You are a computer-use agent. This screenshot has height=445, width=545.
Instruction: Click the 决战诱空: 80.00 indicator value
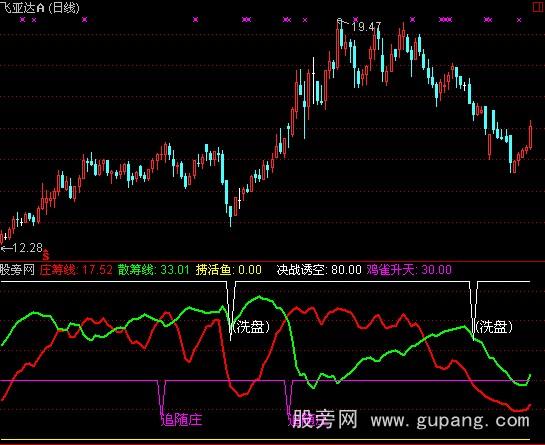point(319,269)
